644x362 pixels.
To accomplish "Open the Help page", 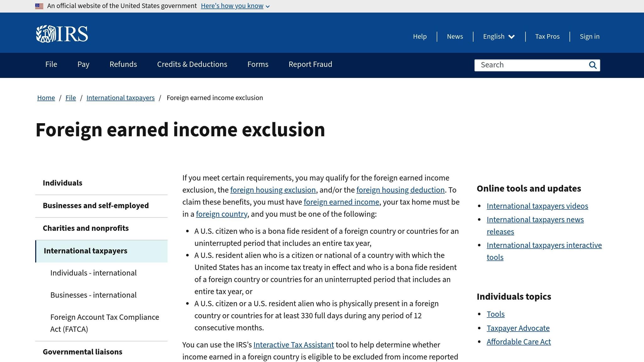I will (420, 36).
